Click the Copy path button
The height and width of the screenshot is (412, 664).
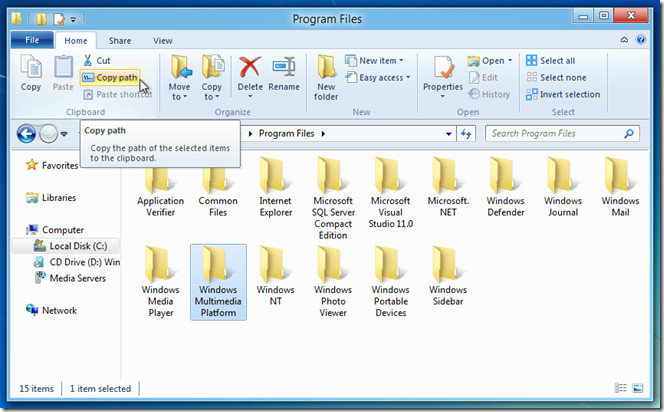pyautogui.click(x=109, y=77)
